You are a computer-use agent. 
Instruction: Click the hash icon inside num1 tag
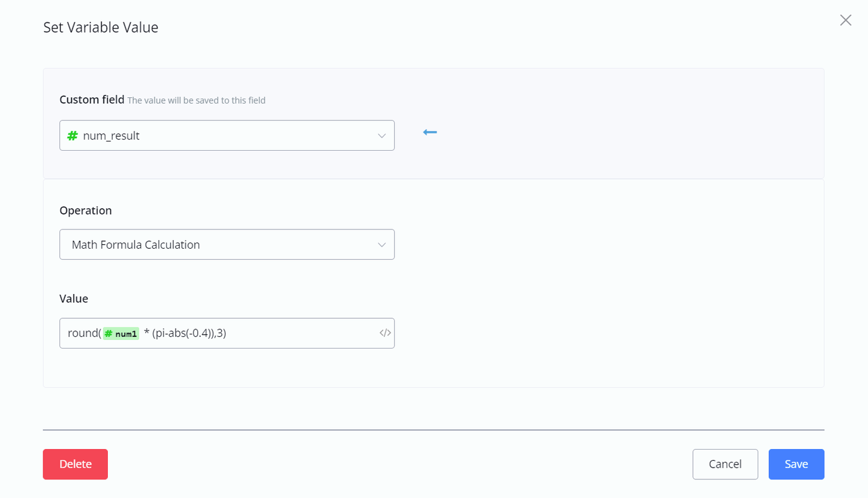point(108,334)
